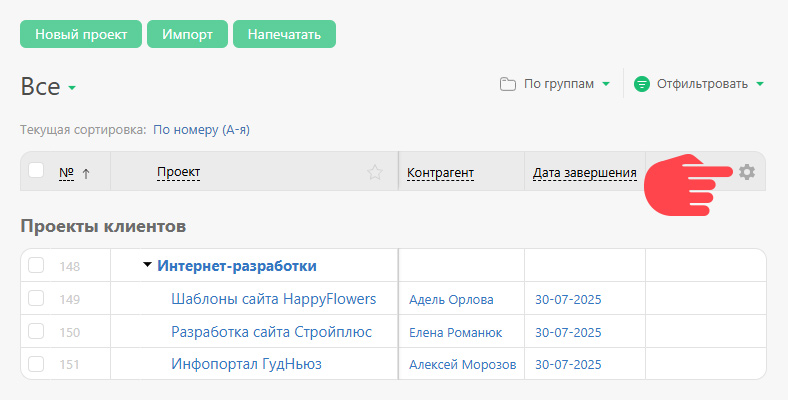788x400 pixels.
Task: Click the date 30-07-2025 in row 150
Action: tap(568, 333)
